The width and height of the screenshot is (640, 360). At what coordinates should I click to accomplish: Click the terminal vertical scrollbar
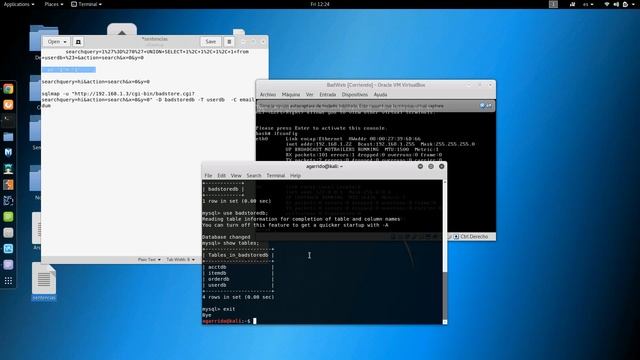tap(445, 251)
